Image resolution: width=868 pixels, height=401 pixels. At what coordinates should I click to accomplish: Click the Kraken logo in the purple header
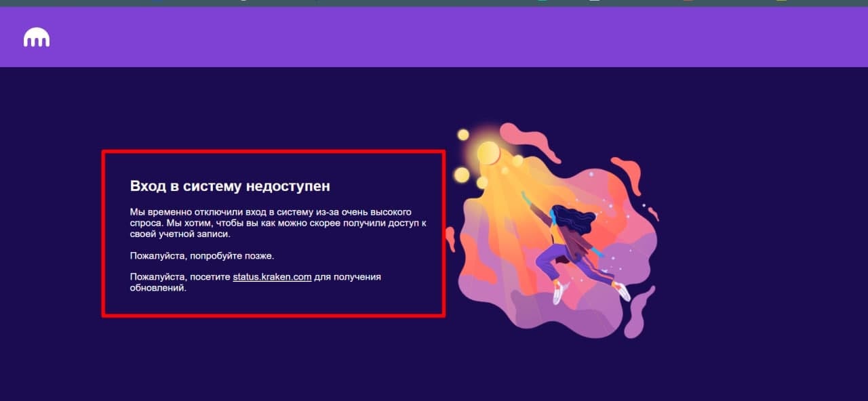pos(37,39)
